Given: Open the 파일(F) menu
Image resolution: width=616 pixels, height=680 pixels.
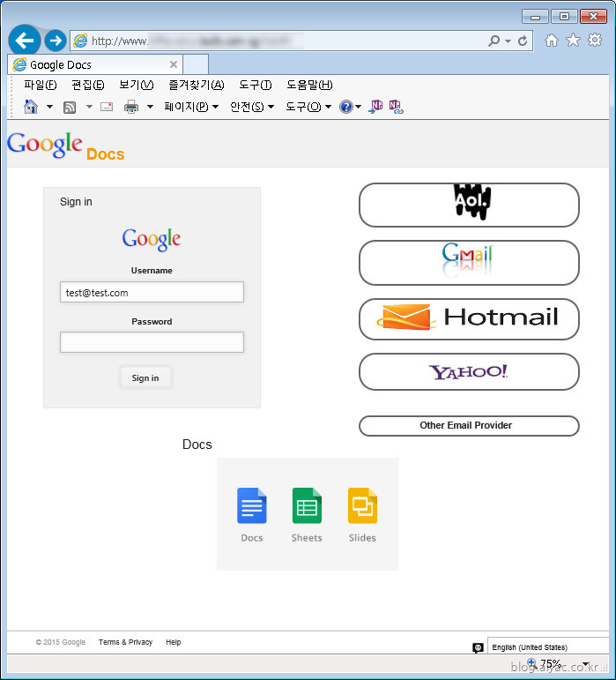Looking at the screenshot, I should pyautogui.click(x=40, y=85).
